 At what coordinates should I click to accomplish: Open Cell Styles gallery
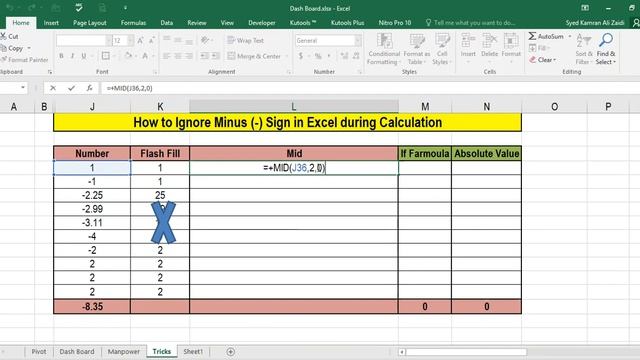click(x=442, y=49)
